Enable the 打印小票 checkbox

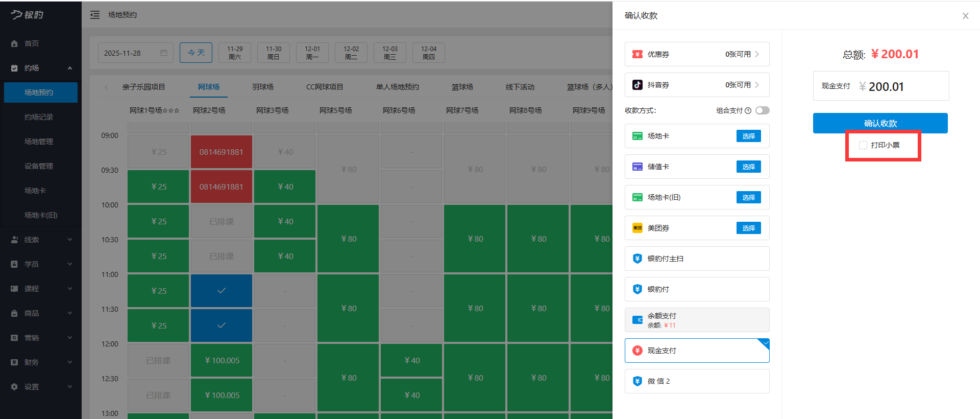click(x=863, y=145)
